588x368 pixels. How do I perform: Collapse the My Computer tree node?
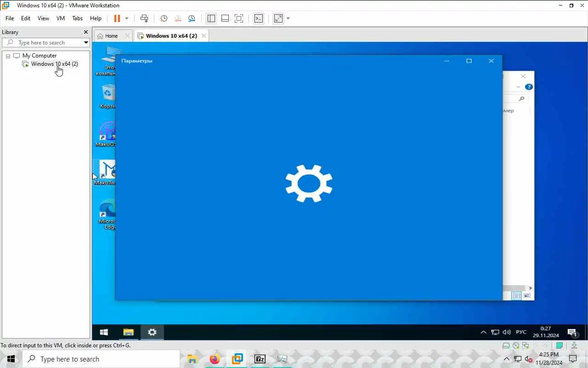[8, 56]
